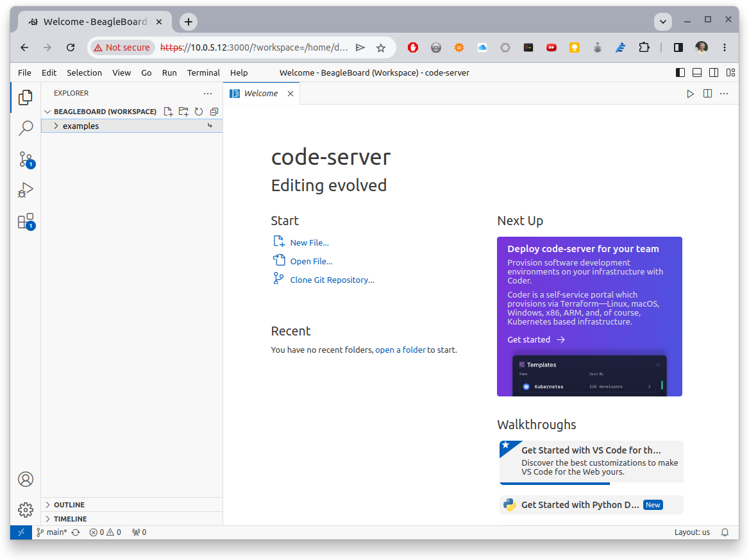Expand the Outline section
The height and width of the screenshot is (560, 749).
click(69, 505)
